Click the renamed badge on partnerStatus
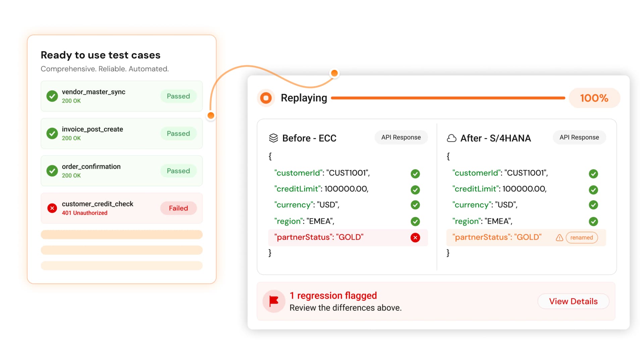The image size is (644, 364). 582,238
